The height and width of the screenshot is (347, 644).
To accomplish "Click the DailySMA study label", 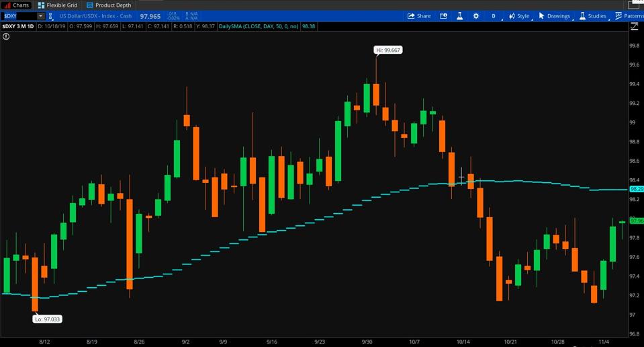I will (x=259, y=26).
